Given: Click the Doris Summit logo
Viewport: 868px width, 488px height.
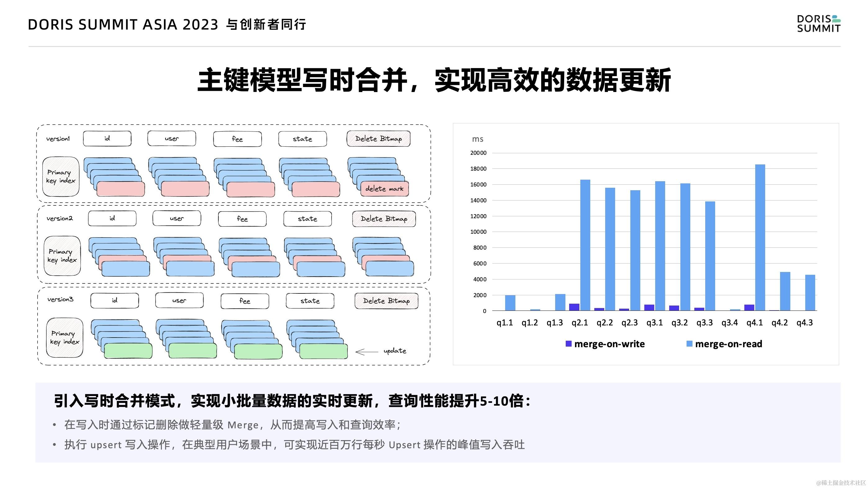Looking at the screenshot, I should pyautogui.click(x=819, y=24).
